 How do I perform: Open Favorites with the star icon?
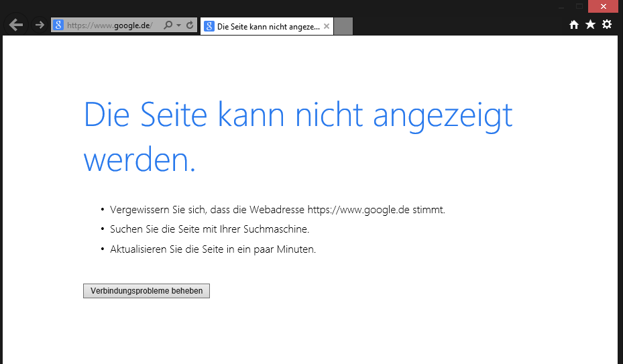point(590,25)
